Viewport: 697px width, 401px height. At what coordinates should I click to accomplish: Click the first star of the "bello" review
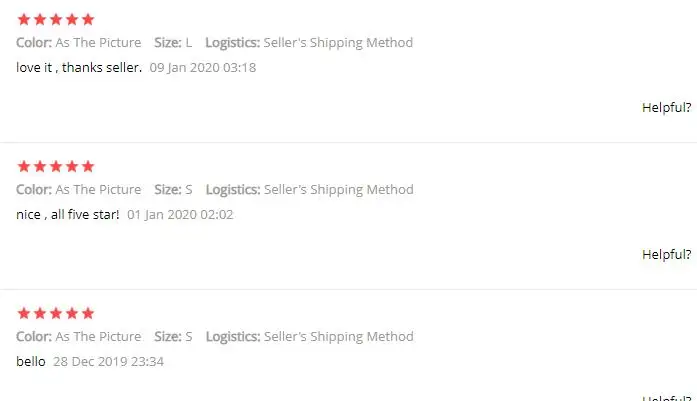pos(24,313)
